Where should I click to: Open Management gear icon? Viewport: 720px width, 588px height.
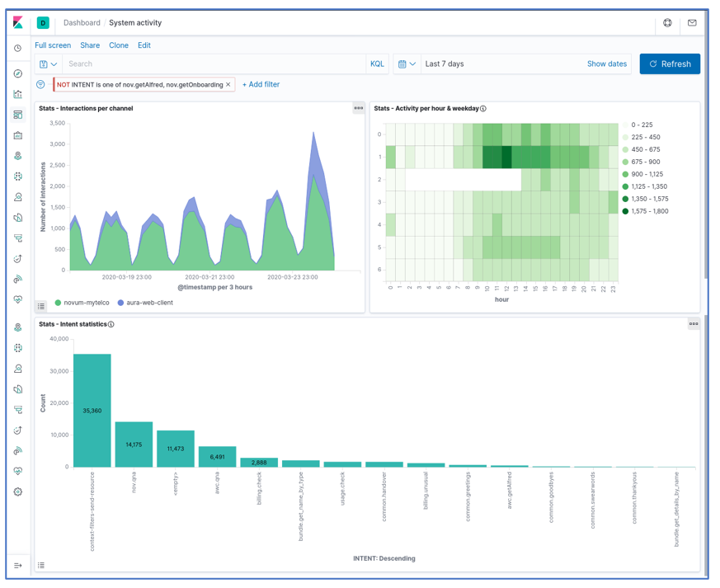(18, 492)
